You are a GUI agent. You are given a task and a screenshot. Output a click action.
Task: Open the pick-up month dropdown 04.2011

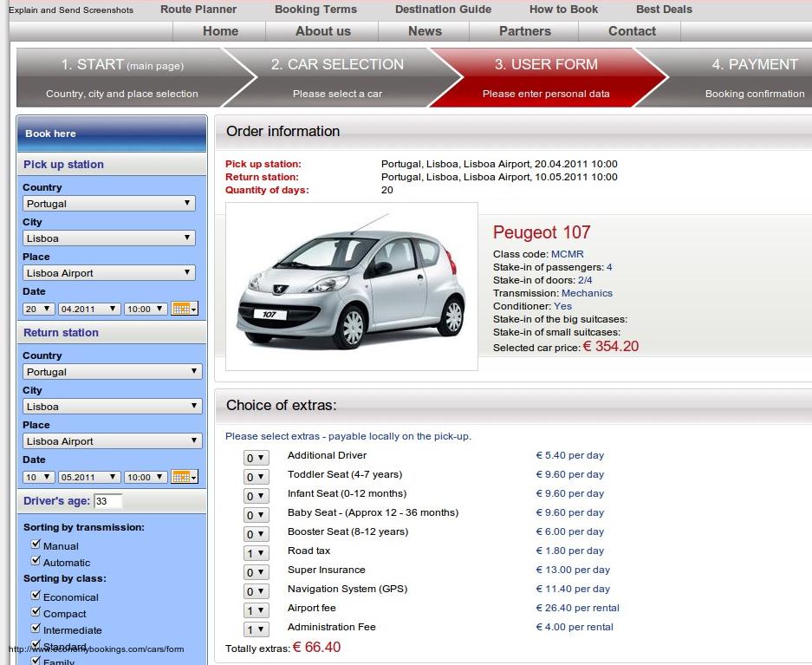[x=89, y=309]
